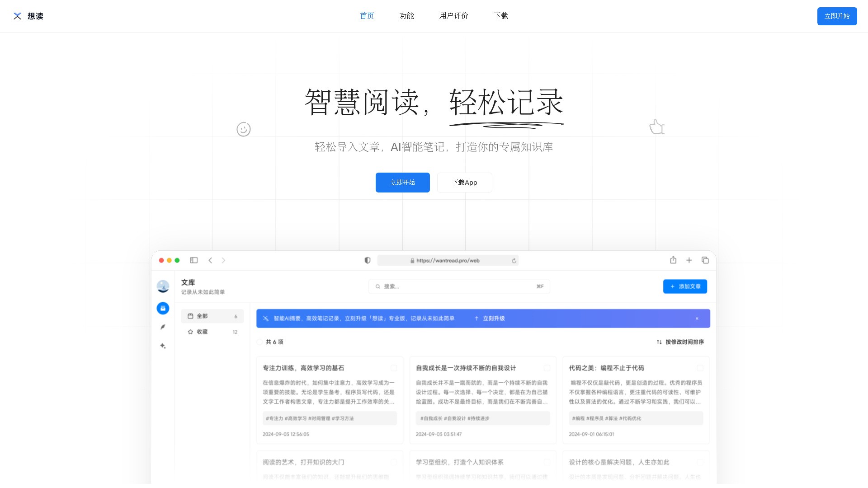Toggle the browser sidebar panel icon
Image resolution: width=868 pixels, height=488 pixels.
tap(194, 260)
